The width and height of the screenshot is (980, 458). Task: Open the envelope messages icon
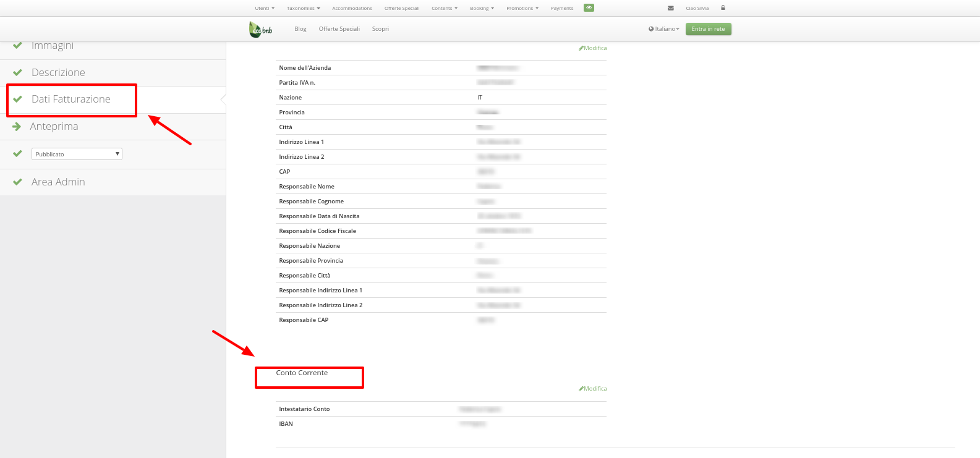(671, 9)
